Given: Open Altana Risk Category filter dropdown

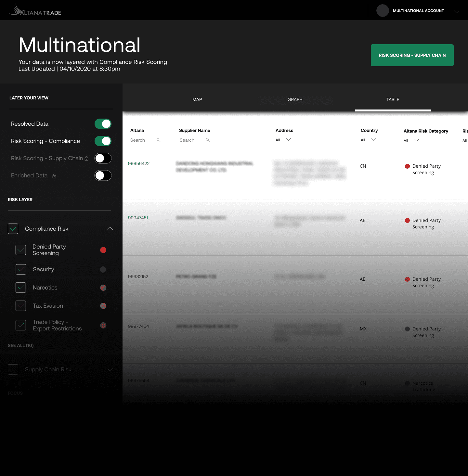Looking at the screenshot, I should 411,140.
